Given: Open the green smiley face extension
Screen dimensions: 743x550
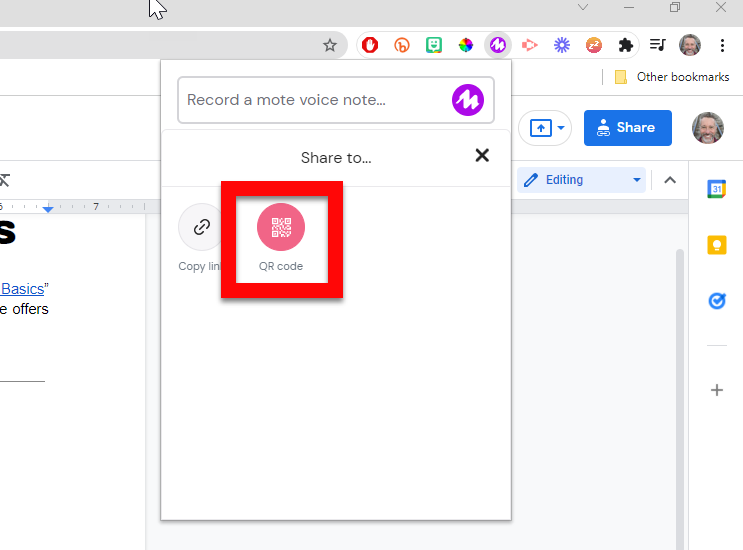Looking at the screenshot, I should [434, 45].
